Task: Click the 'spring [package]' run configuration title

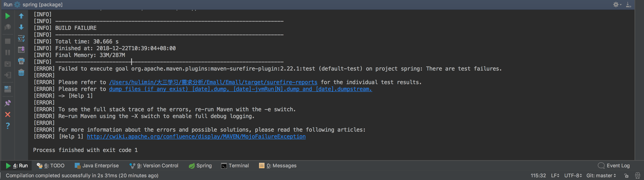Action: pos(43,5)
